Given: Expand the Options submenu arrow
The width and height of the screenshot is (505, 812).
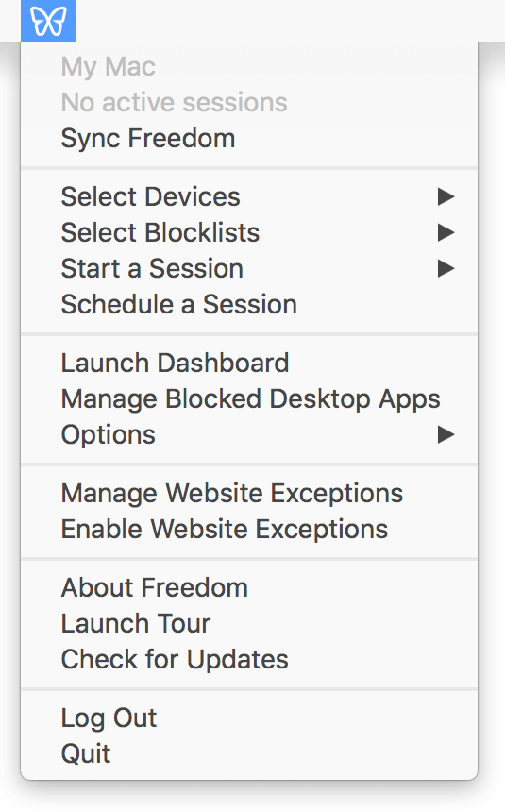Looking at the screenshot, I should pyautogui.click(x=446, y=434).
